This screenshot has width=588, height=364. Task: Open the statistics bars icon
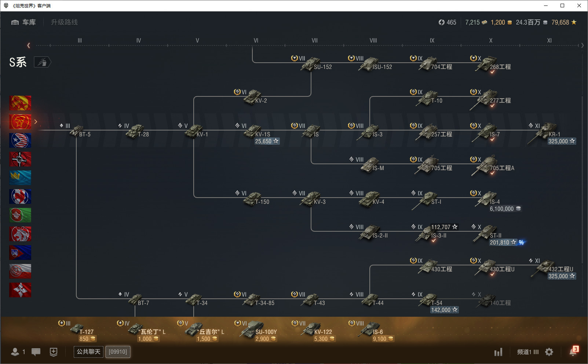coord(498,352)
